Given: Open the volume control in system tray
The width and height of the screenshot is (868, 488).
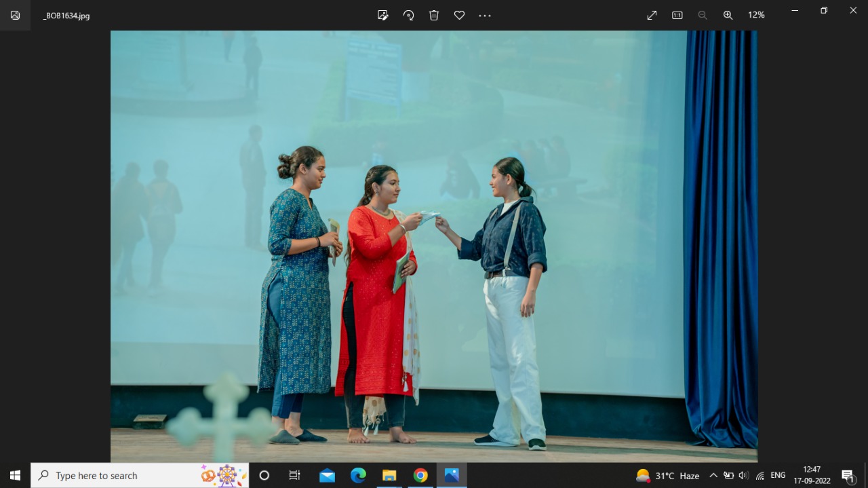Looking at the screenshot, I should (x=743, y=476).
